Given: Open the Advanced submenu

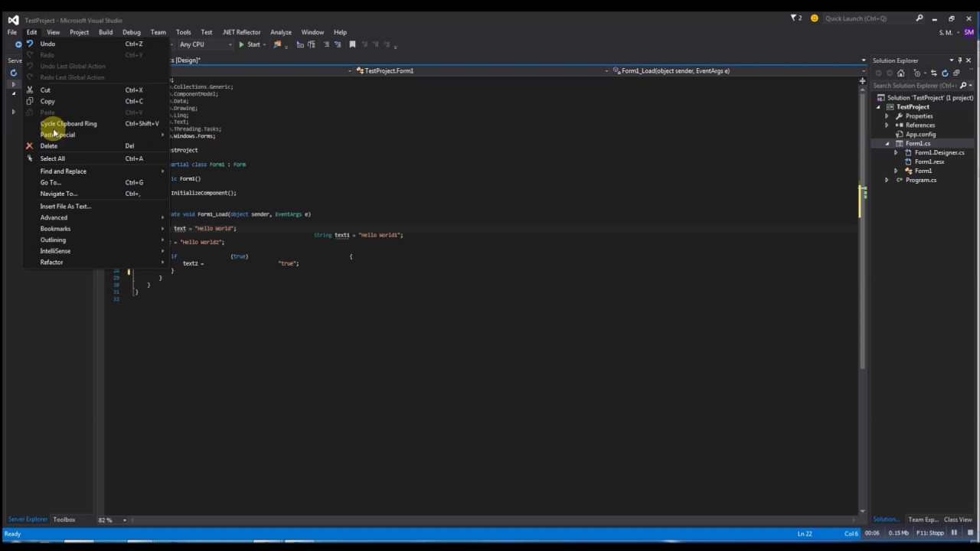Looking at the screenshot, I should (96, 217).
